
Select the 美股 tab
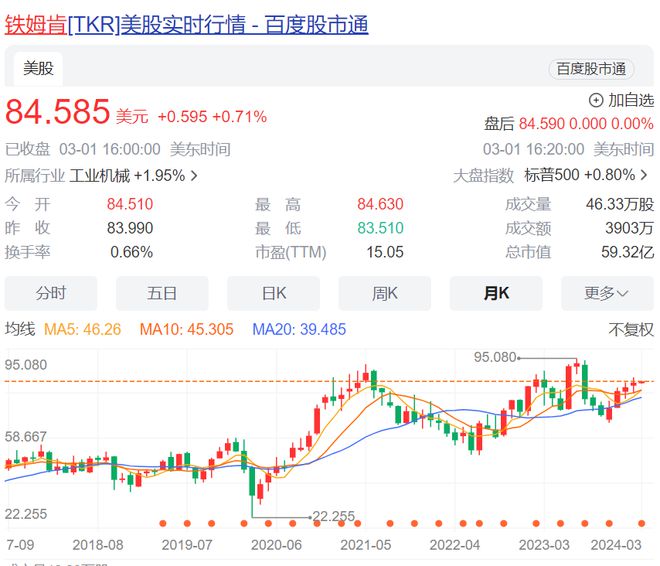click(x=38, y=69)
